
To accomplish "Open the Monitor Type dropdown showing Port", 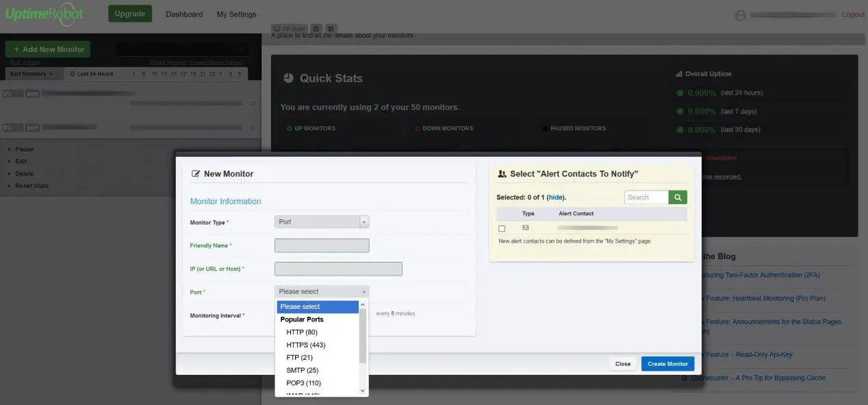I will (322, 222).
